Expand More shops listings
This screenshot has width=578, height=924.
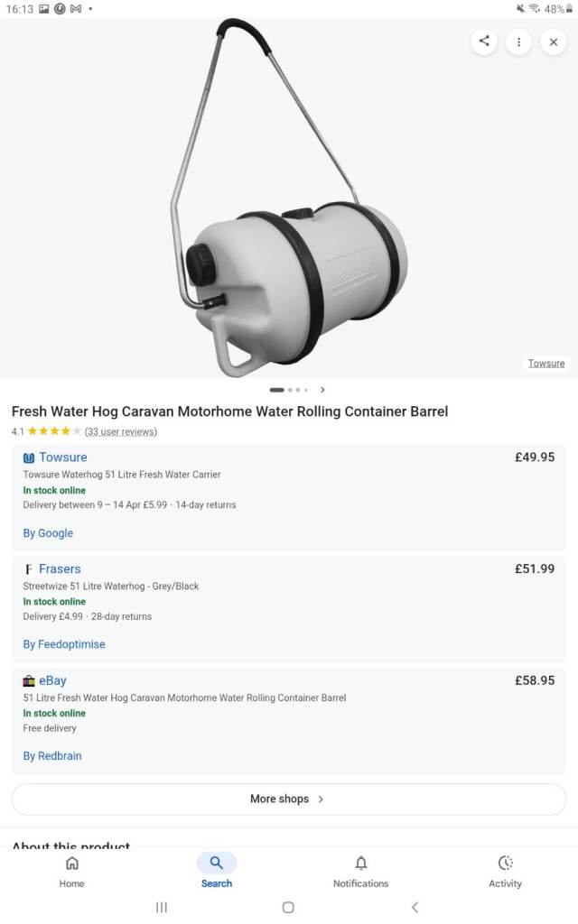point(288,799)
